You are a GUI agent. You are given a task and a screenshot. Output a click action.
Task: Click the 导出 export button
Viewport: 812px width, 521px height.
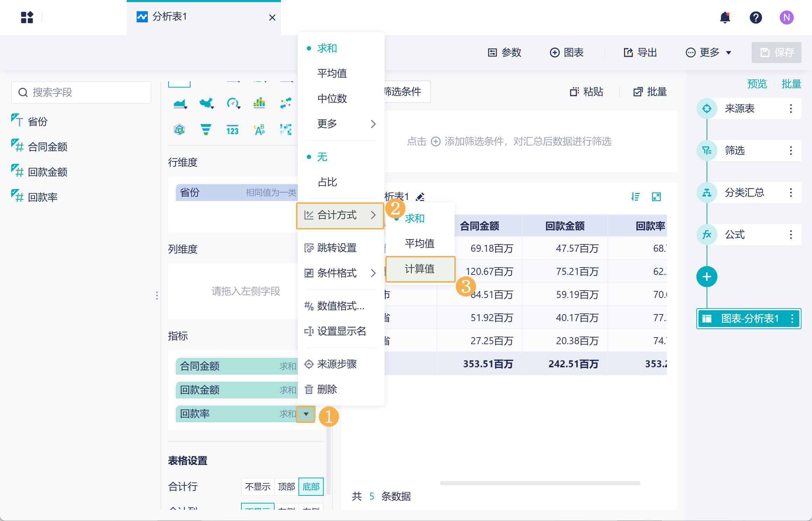tap(640, 53)
